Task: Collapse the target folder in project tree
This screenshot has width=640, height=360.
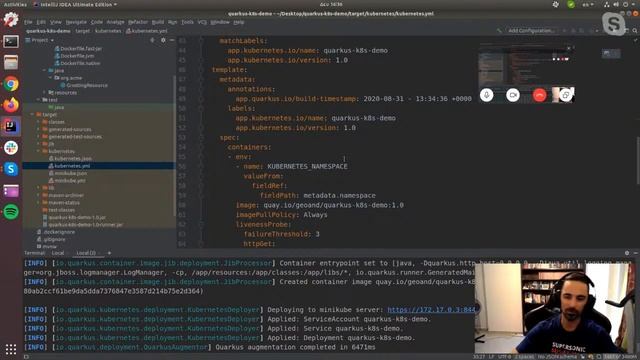Action: (x=33, y=115)
